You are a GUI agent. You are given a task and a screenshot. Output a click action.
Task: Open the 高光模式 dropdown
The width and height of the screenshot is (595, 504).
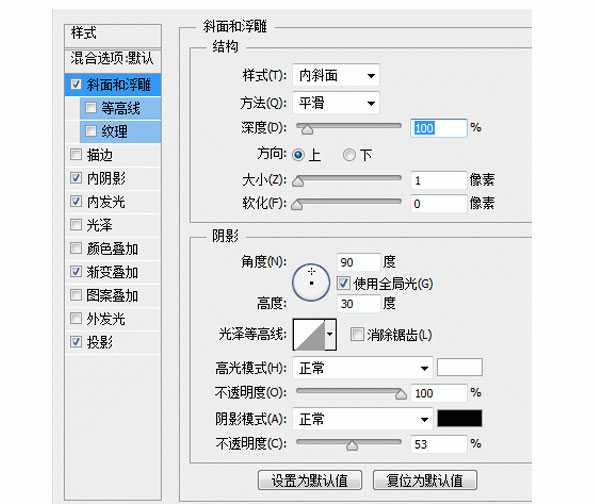363,368
